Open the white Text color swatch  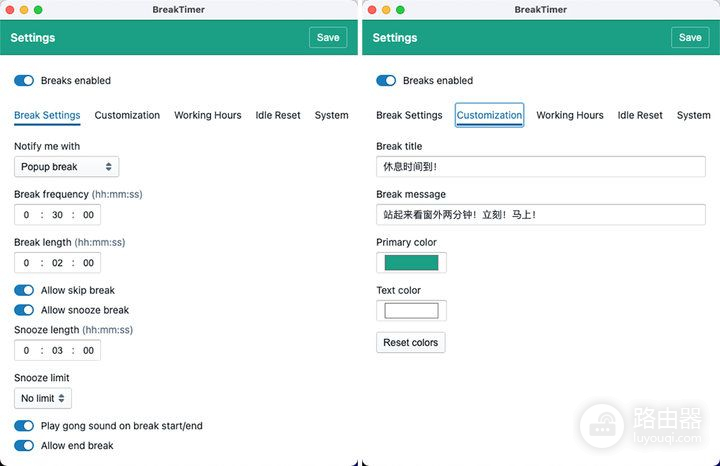coord(411,311)
